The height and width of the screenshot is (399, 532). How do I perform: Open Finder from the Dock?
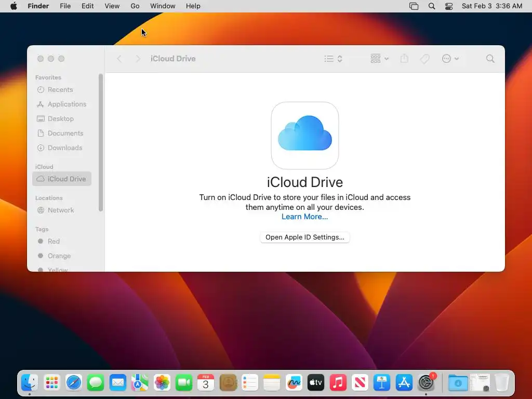30,383
